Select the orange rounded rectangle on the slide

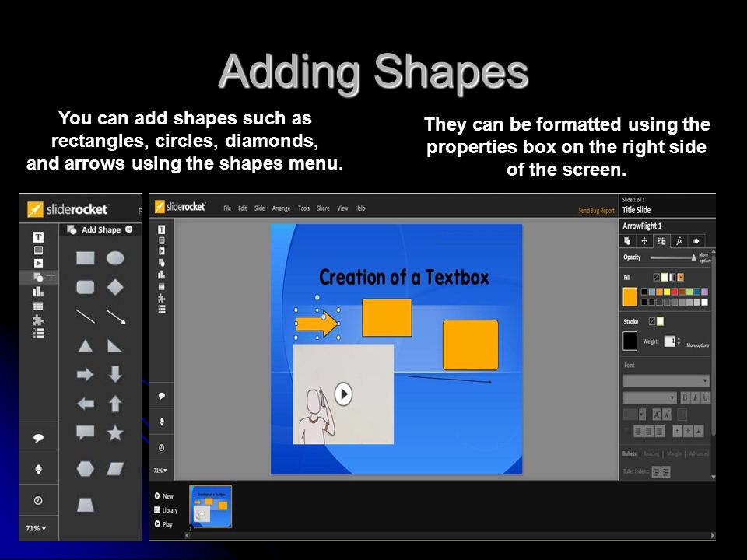(471, 345)
